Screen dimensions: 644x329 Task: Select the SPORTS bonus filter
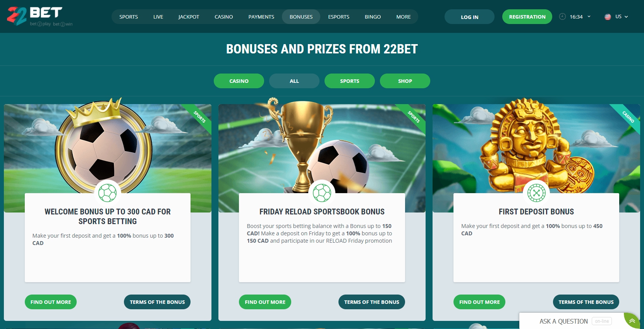350,81
